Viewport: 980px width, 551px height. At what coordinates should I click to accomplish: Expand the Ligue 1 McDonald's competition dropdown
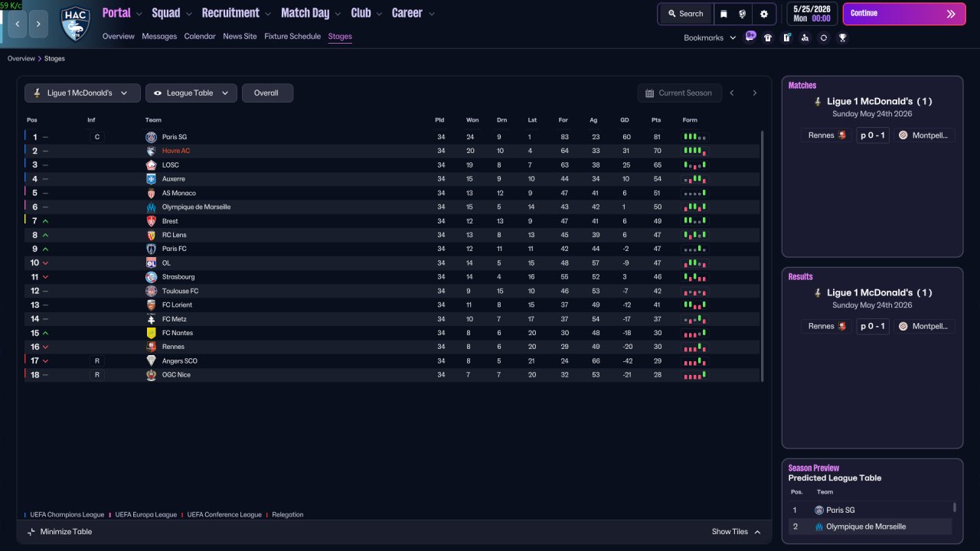[83, 93]
